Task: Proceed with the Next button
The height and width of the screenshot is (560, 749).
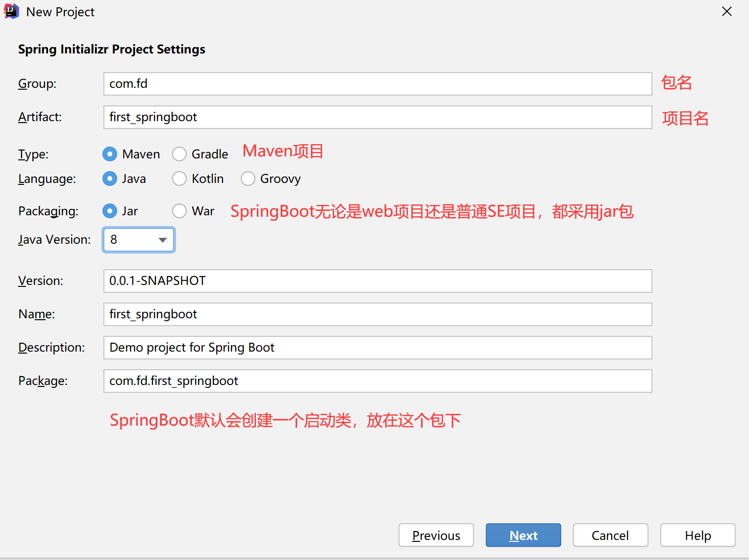Action: (523, 535)
